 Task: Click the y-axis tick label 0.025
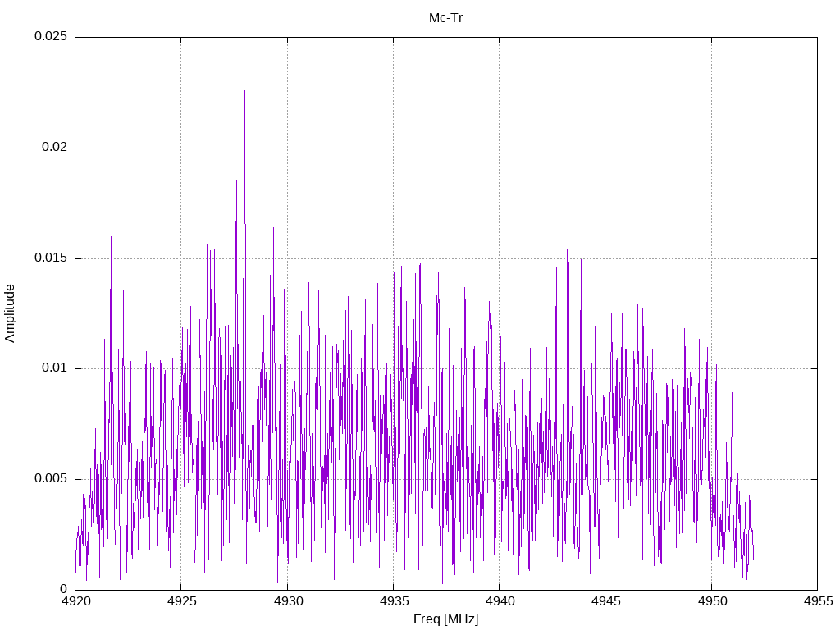tap(51, 36)
